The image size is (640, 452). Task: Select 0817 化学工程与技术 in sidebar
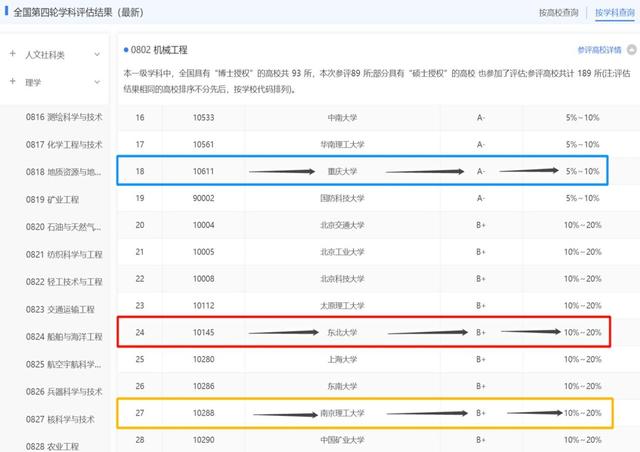tap(64, 145)
